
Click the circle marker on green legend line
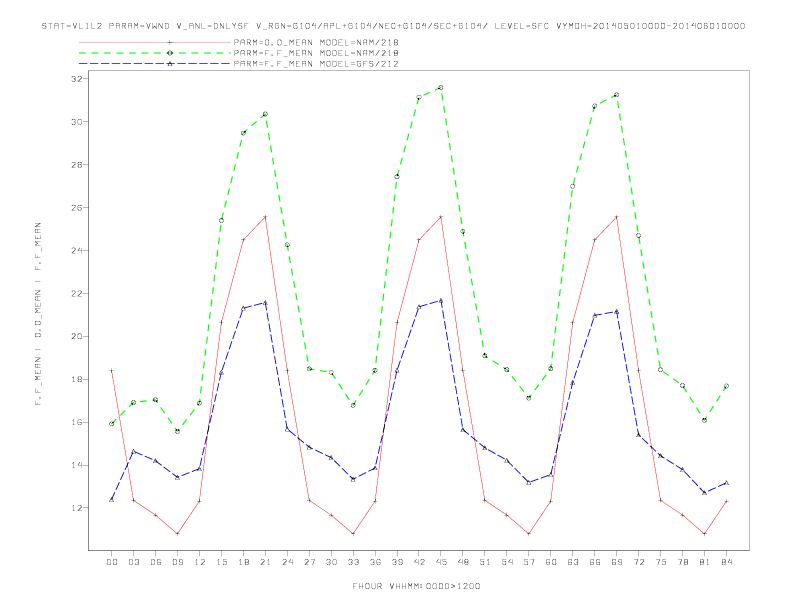(x=170, y=53)
